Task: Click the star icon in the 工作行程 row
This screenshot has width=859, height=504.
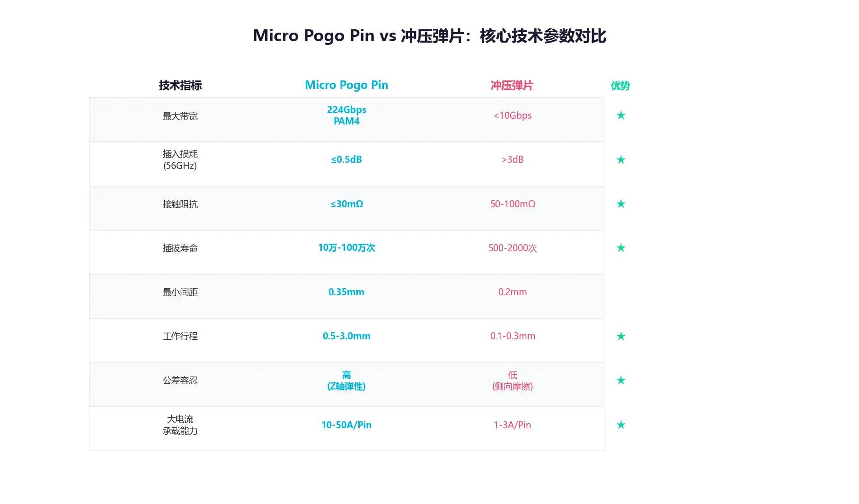Action: (x=621, y=336)
